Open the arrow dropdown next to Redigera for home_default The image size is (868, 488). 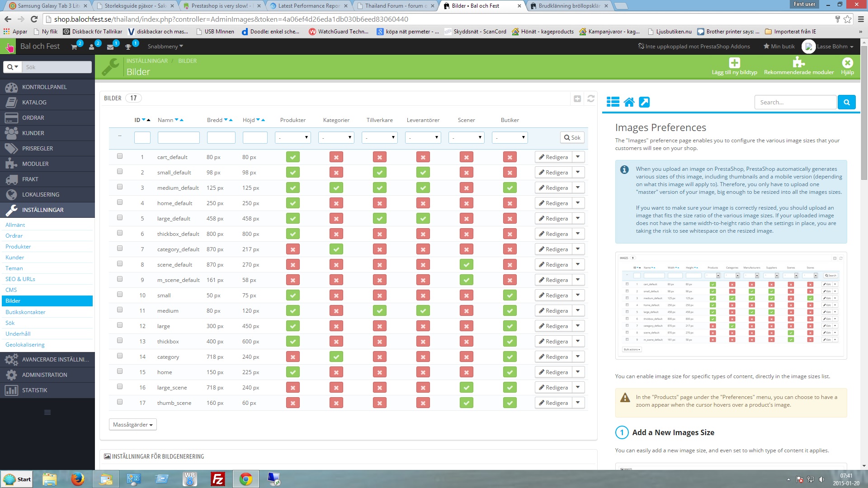[x=578, y=203]
